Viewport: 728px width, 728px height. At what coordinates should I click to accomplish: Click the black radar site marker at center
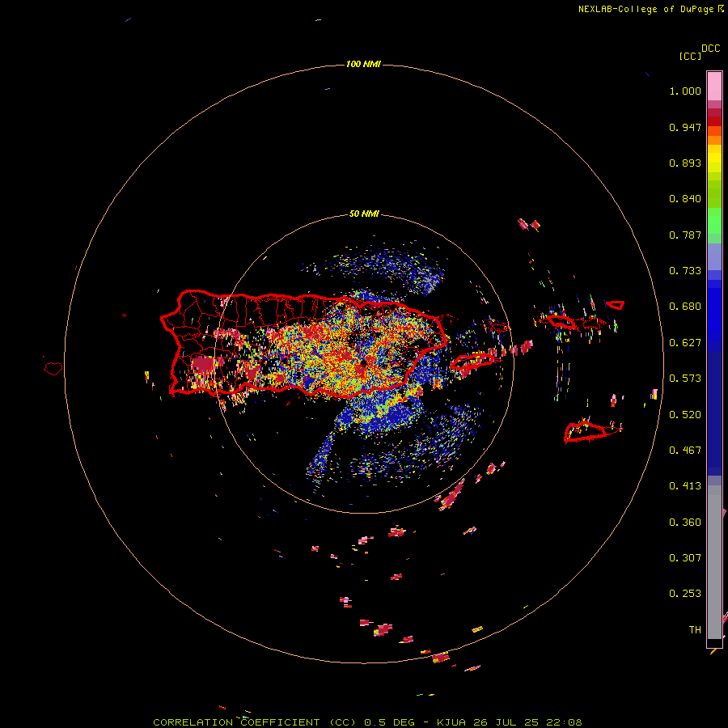[364, 362]
